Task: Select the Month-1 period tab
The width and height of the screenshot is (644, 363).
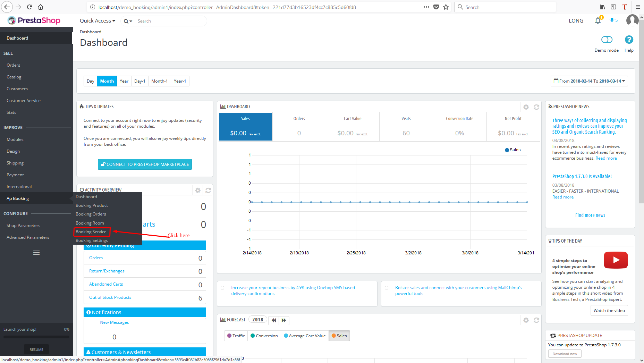Action: tap(159, 81)
